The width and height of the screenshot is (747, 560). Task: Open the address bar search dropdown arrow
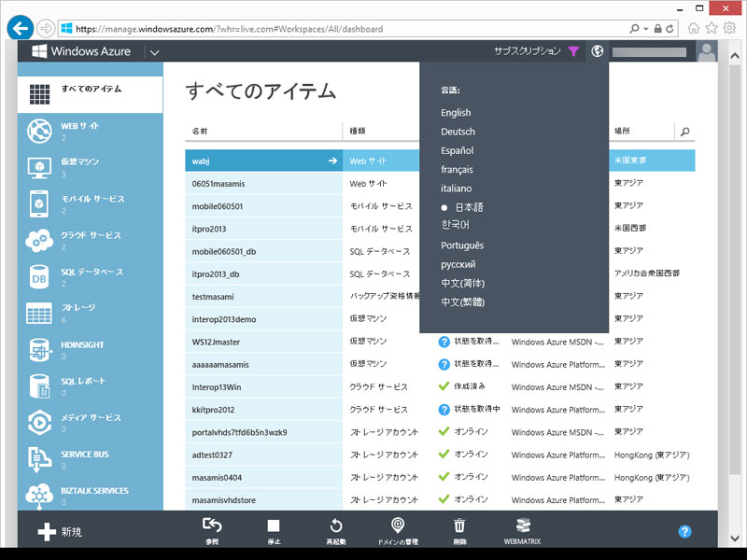(x=645, y=29)
